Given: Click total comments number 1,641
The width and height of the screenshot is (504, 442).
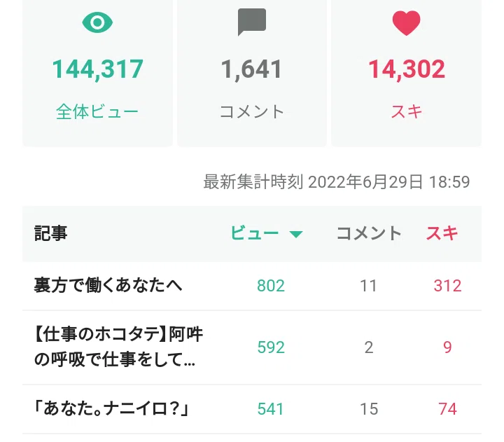Looking at the screenshot, I should (x=252, y=69).
